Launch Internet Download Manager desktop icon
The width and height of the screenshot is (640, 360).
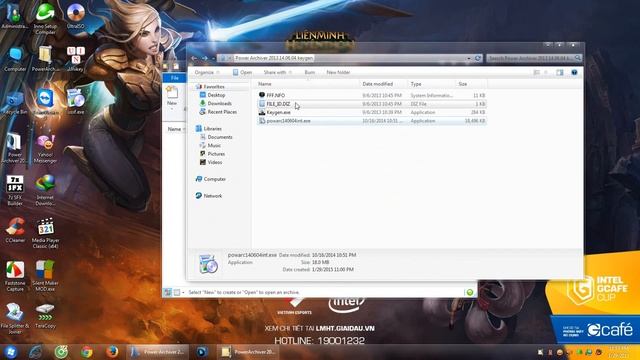tap(45, 191)
